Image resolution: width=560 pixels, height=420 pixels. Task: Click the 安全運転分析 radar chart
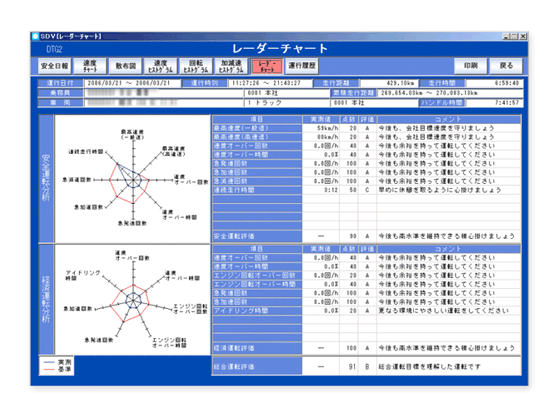pyautogui.click(x=132, y=179)
